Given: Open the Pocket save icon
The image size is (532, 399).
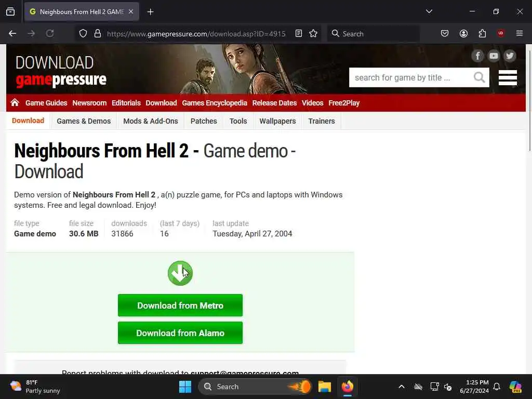Looking at the screenshot, I should 445,33.
